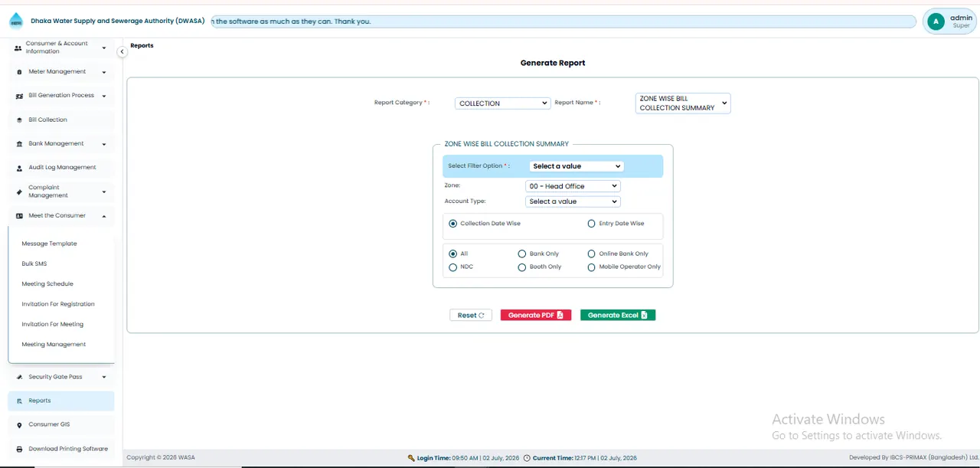The image size is (980, 468).
Task: Choose the Booth Only radio option
Action: pyautogui.click(x=522, y=267)
